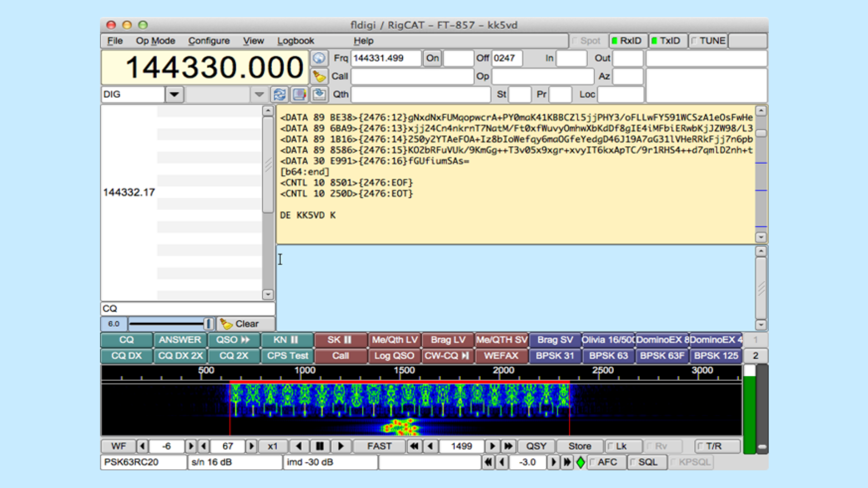Decrease waterfall range below 67
The height and width of the screenshot is (488, 868).
point(204,446)
